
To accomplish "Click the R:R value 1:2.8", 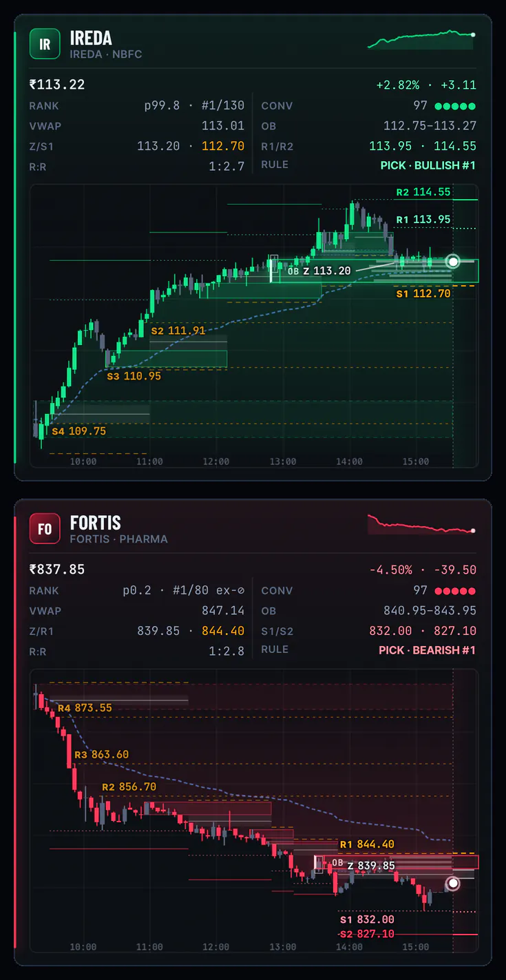I will tap(226, 651).
